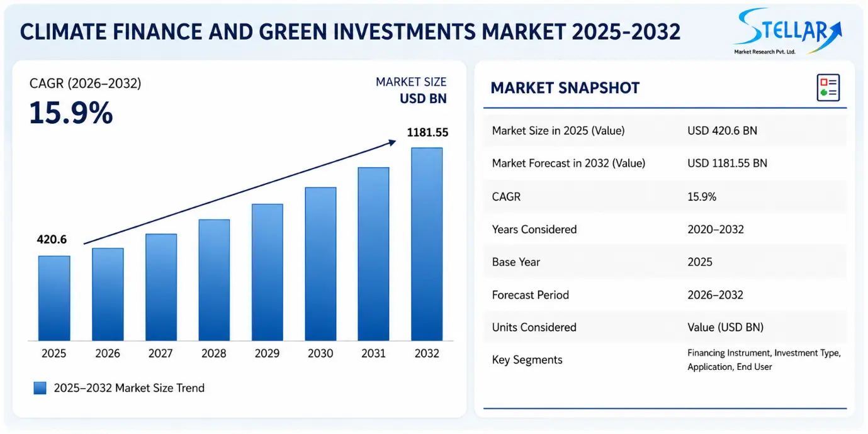Viewport: 868px width, 434px height.
Task: Click the 2020–2032 value
Action: 716,230
